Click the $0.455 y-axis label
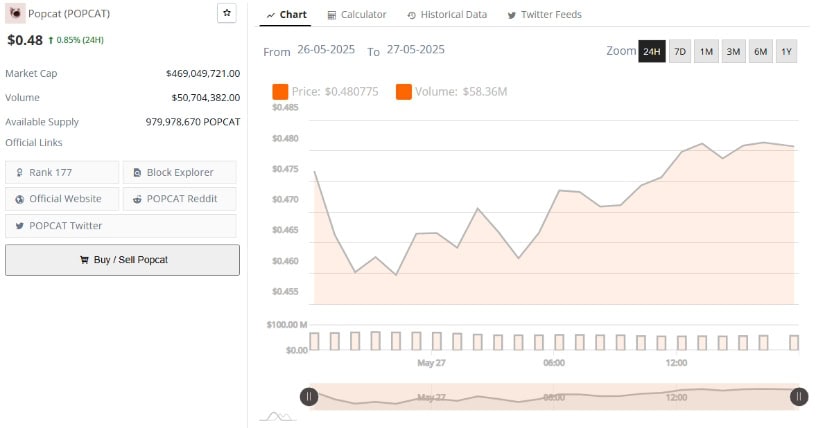Screen dimensions: 825x428 pos(285,292)
